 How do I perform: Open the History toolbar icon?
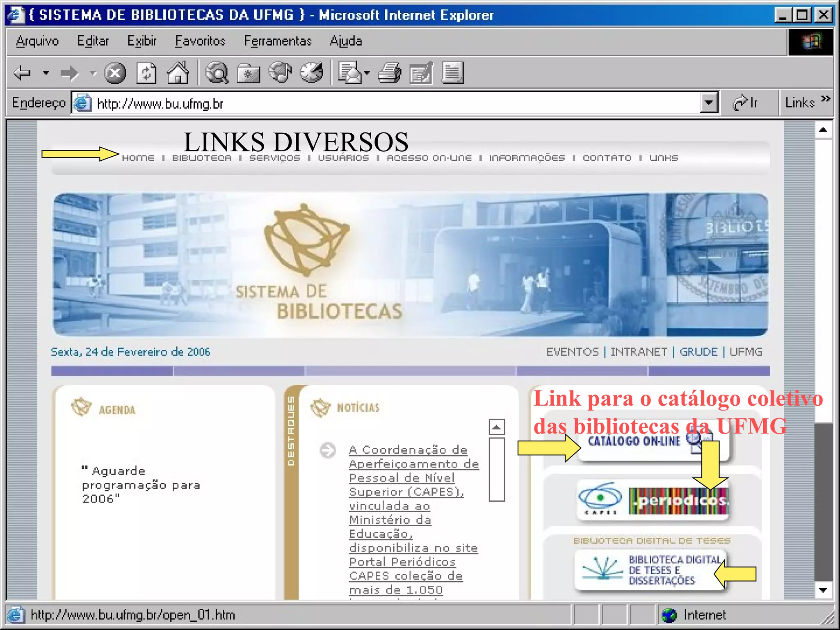coord(312,72)
